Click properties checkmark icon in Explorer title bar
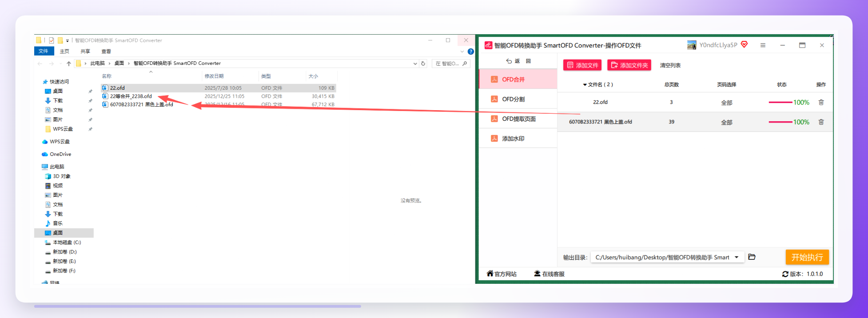This screenshot has width=868, height=318. pos(52,40)
